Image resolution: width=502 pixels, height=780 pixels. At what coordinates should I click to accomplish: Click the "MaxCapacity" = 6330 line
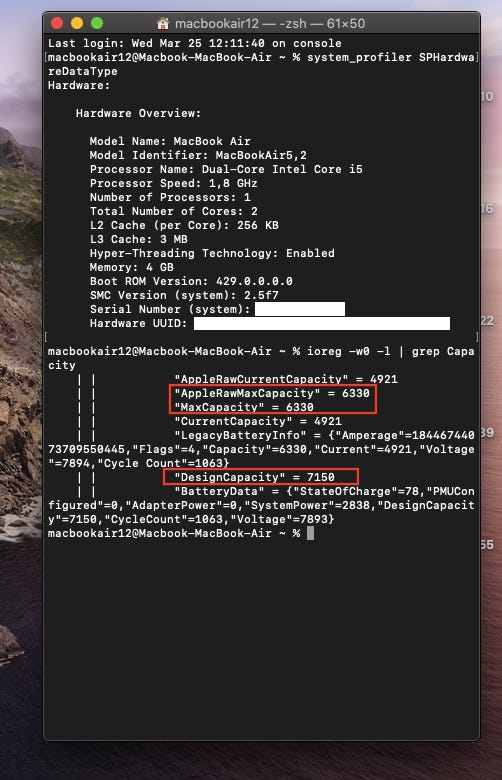[244, 407]
